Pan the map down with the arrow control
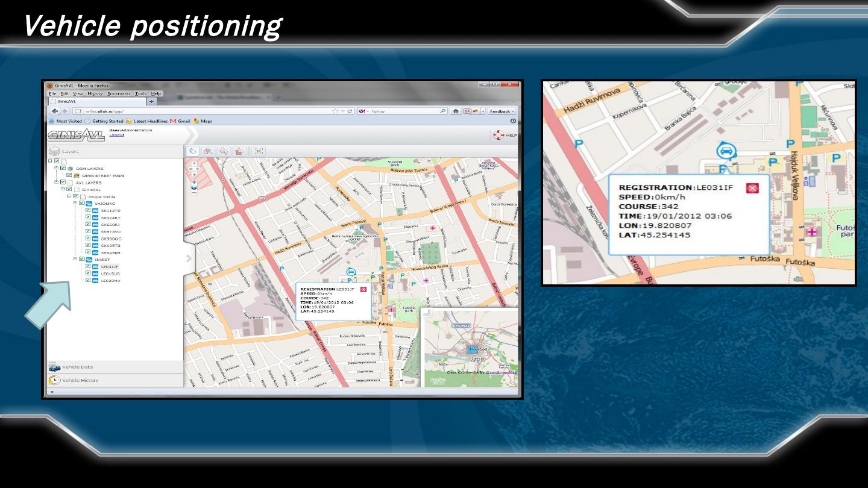868x488 pixels. 194,174
